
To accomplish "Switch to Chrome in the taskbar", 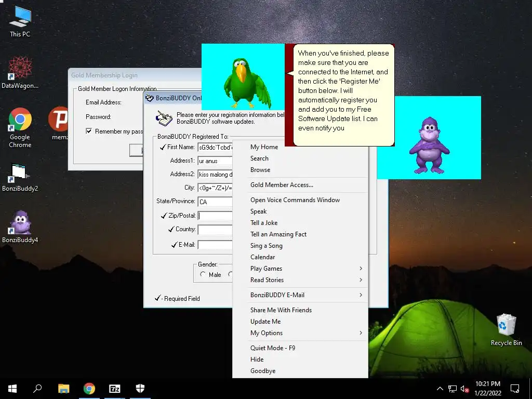I will coord(89,389).
